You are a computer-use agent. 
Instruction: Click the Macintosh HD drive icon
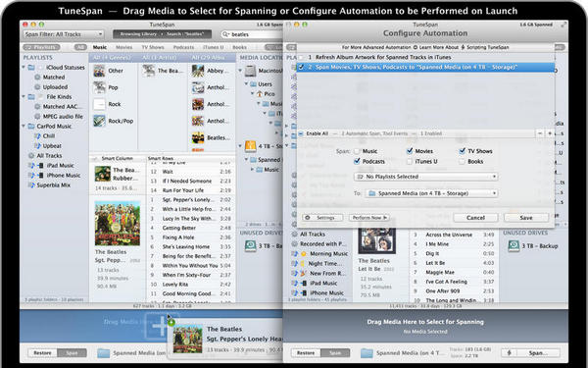pos(250,71)
